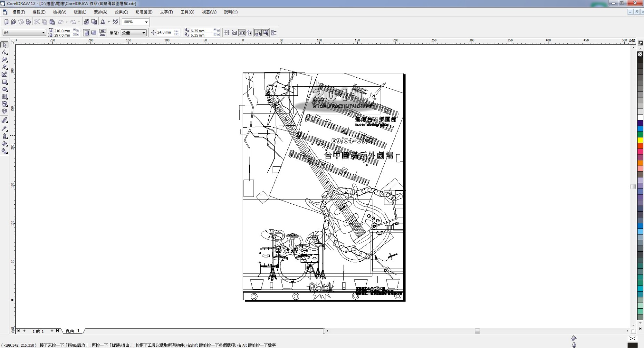This screenshot has height=348, width=644.
Task: Open the units dropdown
Action: click(144, 33)
